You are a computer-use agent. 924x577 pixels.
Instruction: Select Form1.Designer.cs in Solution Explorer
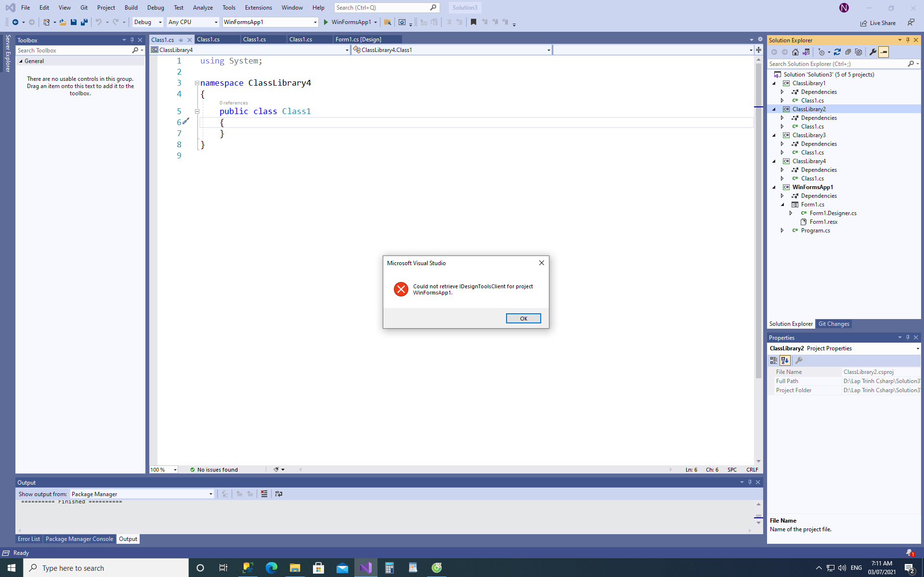pos(833,213)
